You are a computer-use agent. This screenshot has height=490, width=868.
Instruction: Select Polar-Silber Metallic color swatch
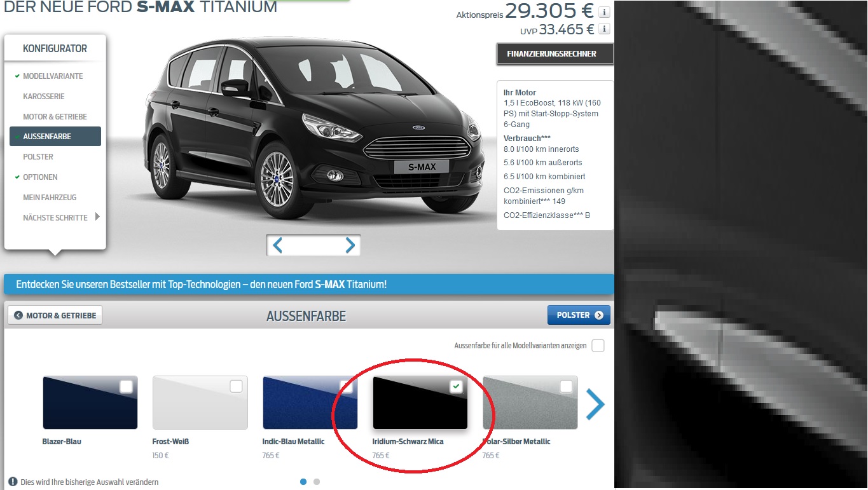pos(530,403)
